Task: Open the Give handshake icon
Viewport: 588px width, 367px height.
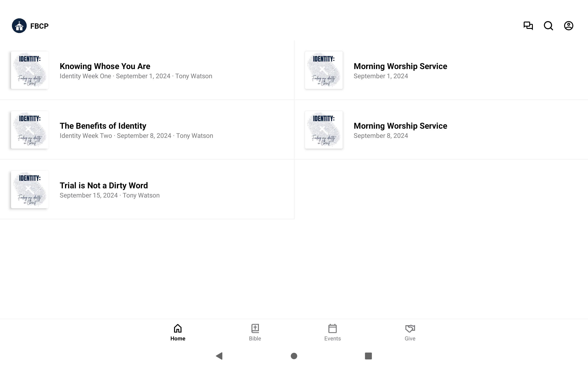Action: [x=410, y=328]
